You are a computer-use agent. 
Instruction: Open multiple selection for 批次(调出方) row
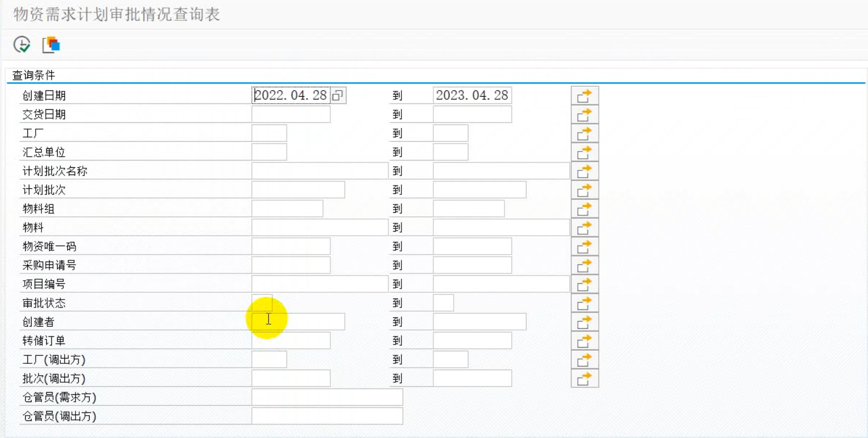[x=584, y=379]
